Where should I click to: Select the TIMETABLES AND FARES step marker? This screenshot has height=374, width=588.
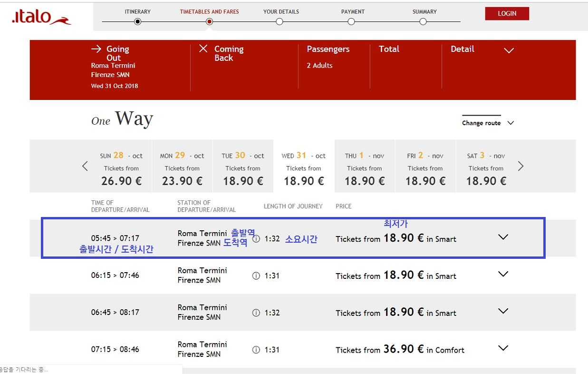209,21
